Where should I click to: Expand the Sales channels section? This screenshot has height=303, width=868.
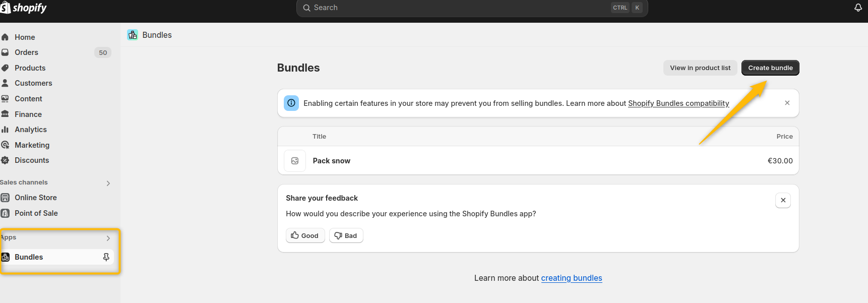(108, 183)
